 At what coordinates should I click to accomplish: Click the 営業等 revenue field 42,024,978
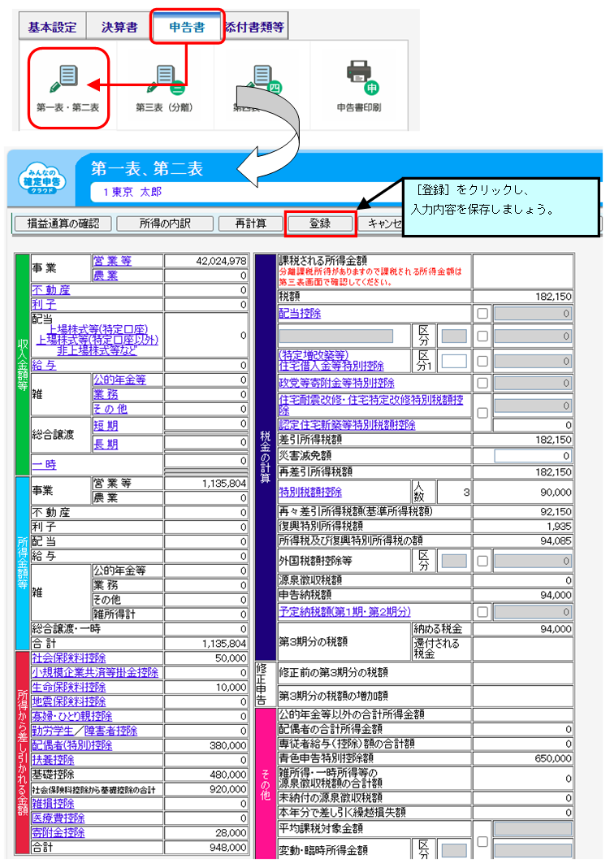205,261
